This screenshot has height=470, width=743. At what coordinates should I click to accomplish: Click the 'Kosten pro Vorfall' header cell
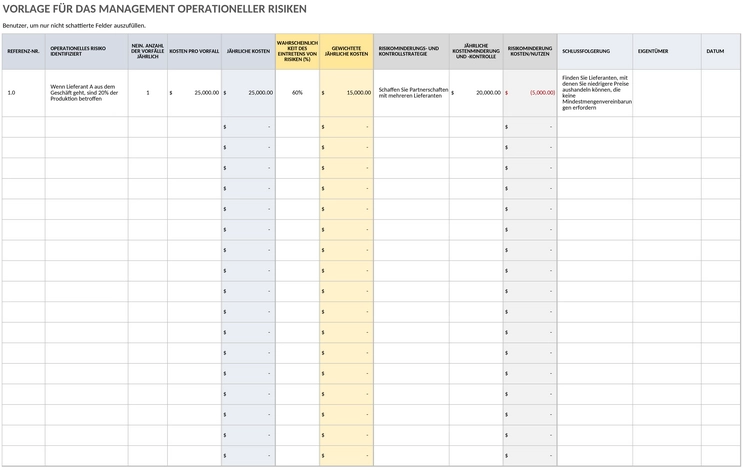coord(194,51)
